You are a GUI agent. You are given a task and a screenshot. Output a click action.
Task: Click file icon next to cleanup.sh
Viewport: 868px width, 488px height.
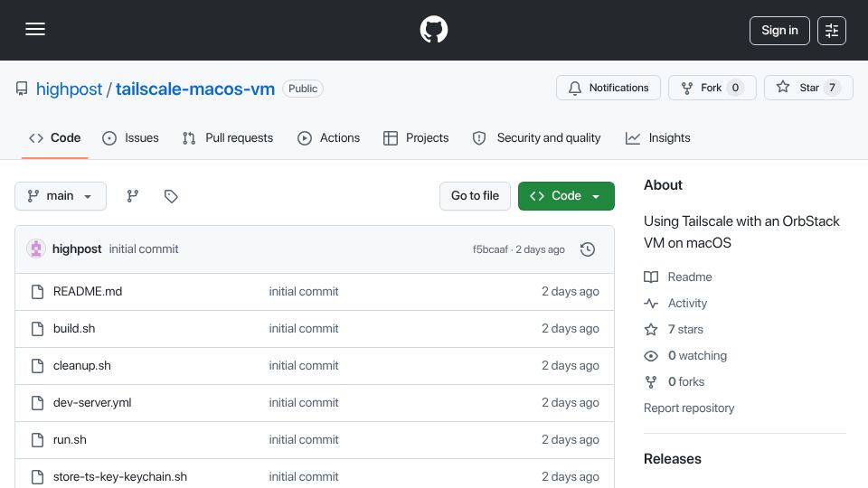(38, 366)
